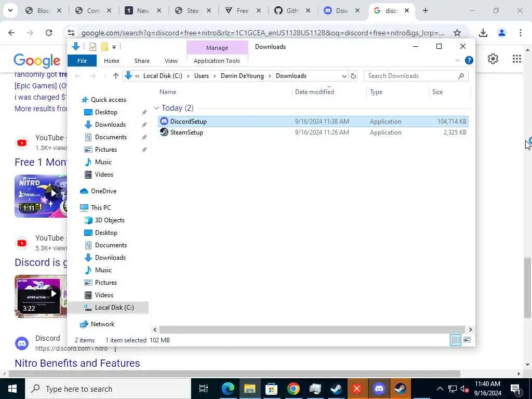Switch to large thumbnails view icon
532x399 pixels.
click(467, 340)
